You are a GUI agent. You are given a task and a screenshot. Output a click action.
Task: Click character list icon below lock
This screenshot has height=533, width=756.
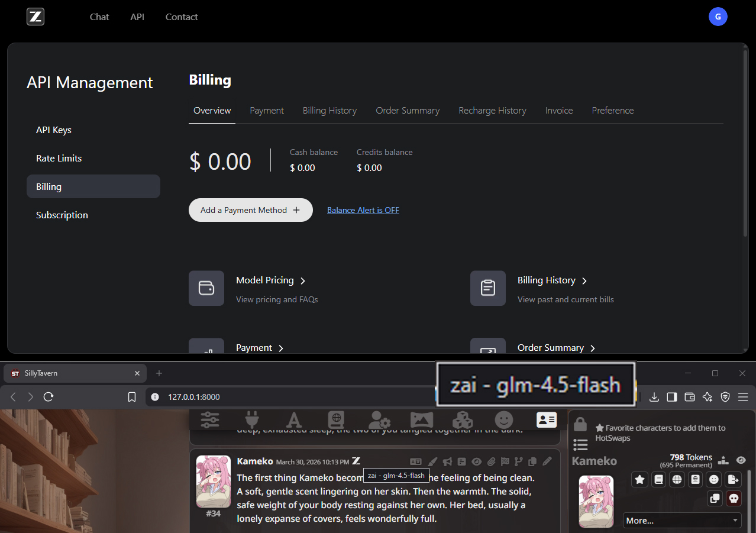point(580,444)
